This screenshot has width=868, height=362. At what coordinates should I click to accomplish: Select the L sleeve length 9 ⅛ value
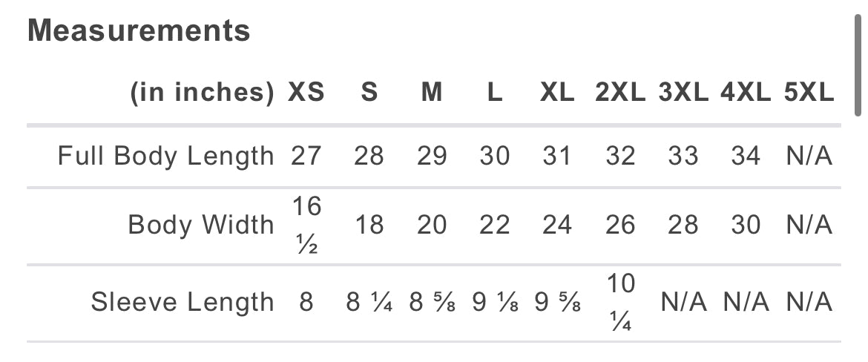pyautogui.click(x=495, y=302)
